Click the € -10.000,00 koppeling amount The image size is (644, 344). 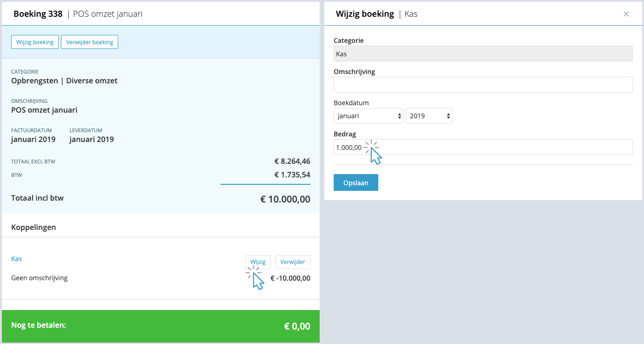(x=290, y=278)
